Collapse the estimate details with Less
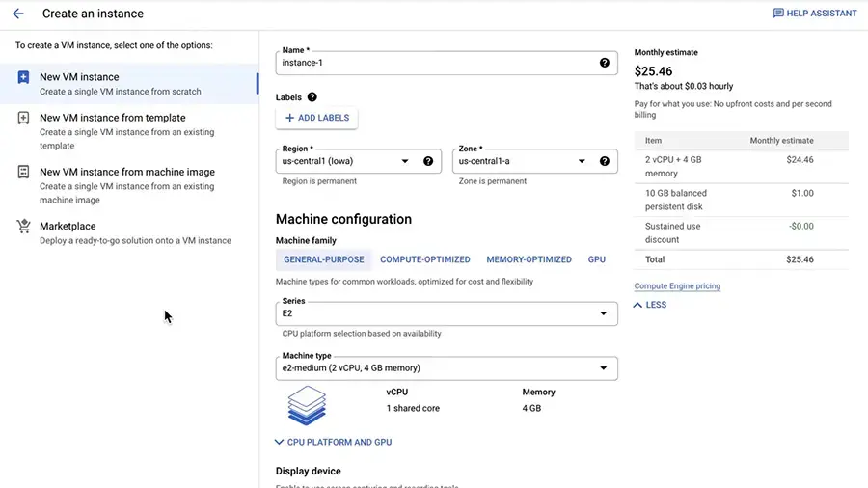The image size is (868, 488). click(x=650, y=305)
